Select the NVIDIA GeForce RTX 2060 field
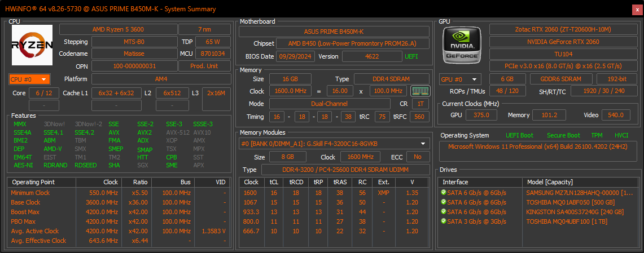The image size is (644, 253). pos(563,42)
